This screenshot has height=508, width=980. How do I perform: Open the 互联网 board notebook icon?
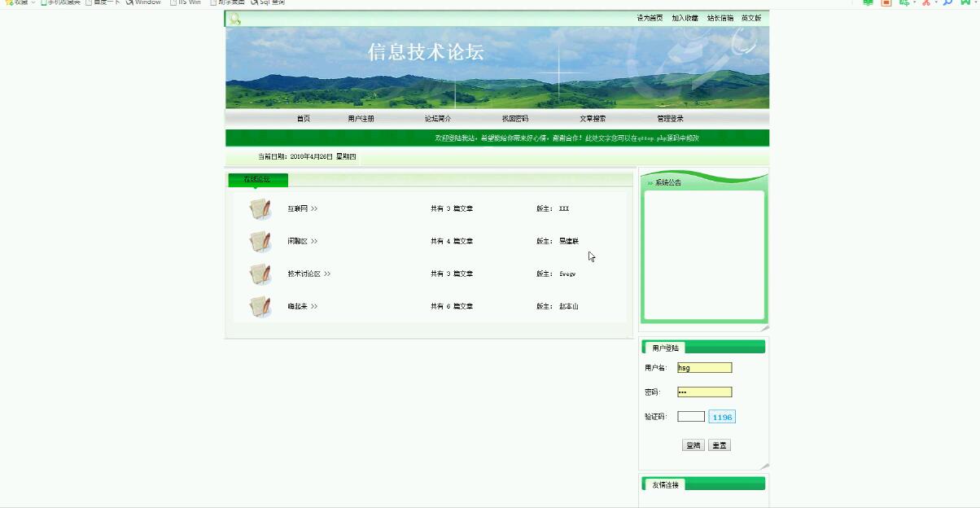point(260,209)
